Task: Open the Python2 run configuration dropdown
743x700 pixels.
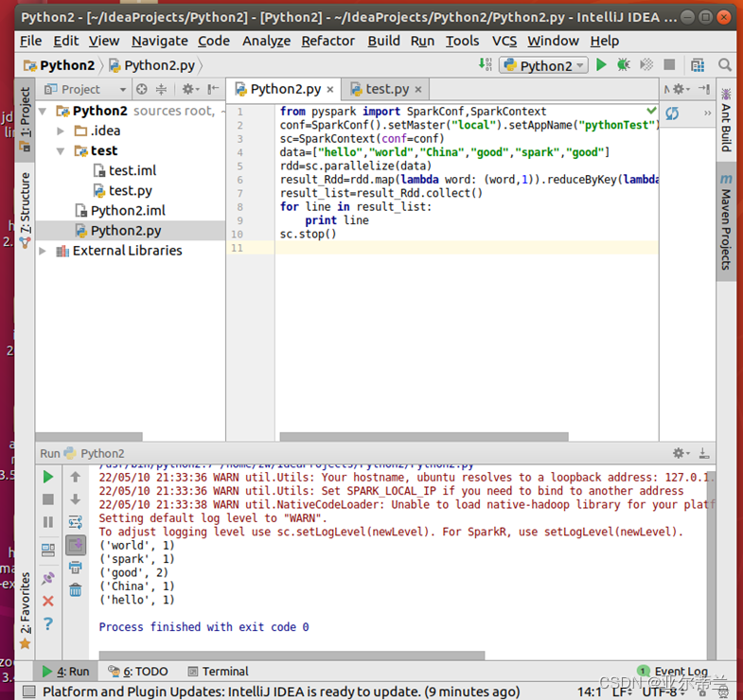Action: tap(543, 65)
